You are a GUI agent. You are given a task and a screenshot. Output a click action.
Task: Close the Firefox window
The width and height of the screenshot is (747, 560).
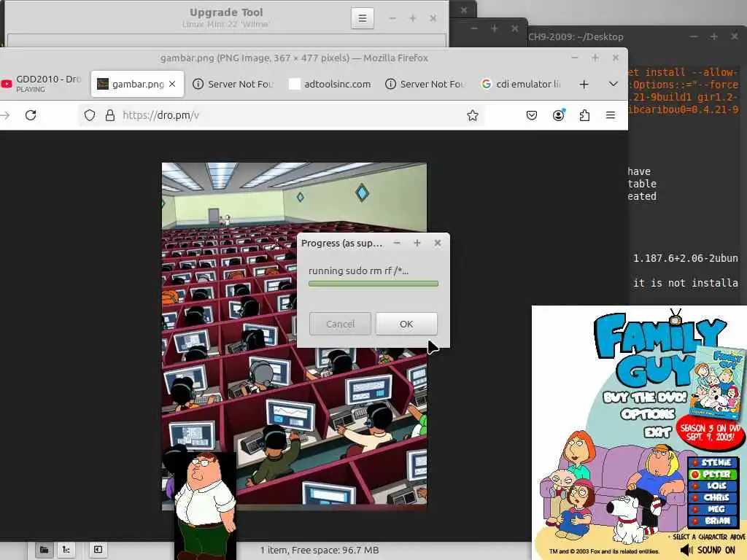coord(616,58)
